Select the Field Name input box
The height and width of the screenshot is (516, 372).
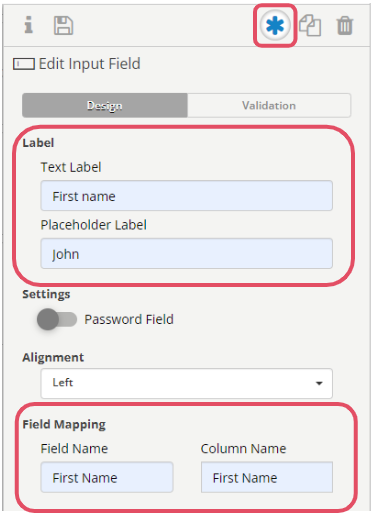coord(107,477)
